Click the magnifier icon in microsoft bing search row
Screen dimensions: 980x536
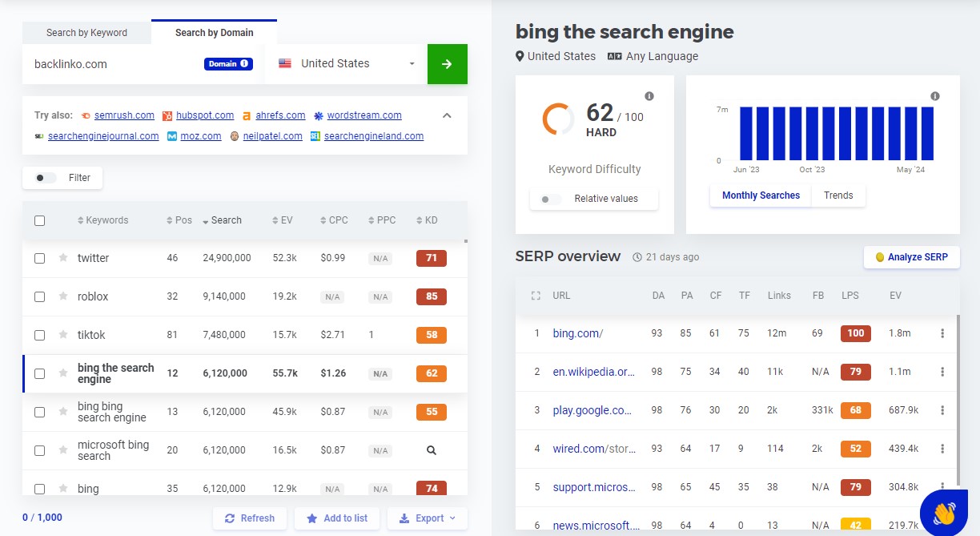click(x=432, y=450)
